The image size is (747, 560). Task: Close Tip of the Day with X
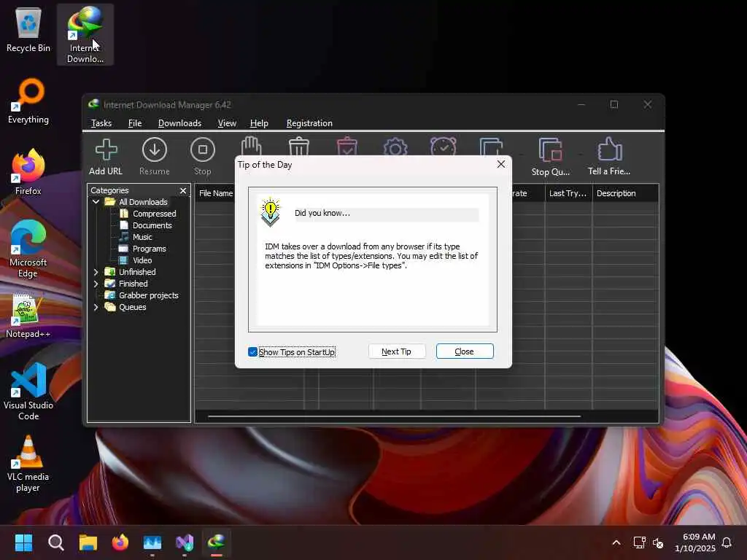tap(500, 164)
